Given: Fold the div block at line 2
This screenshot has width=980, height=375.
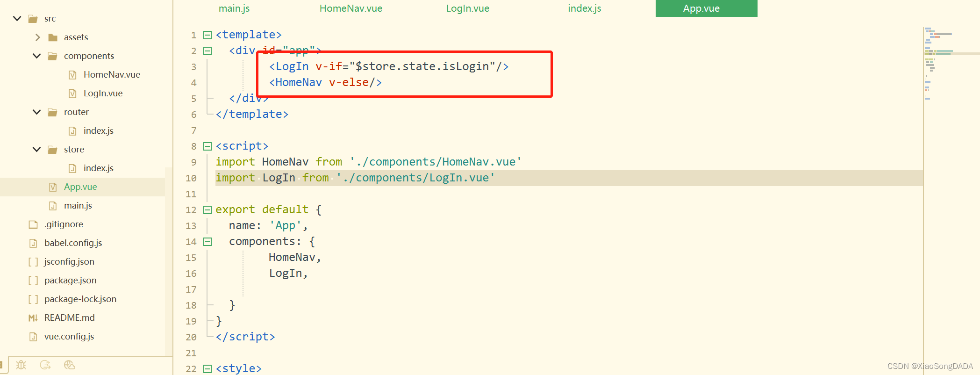Looking at the screenshot, I should click(x=207, y=51).
